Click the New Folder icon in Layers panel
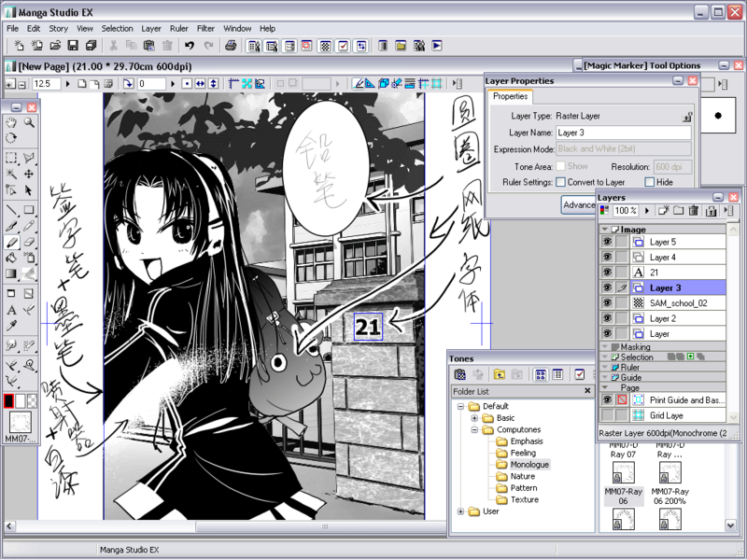 click(679, 211)
